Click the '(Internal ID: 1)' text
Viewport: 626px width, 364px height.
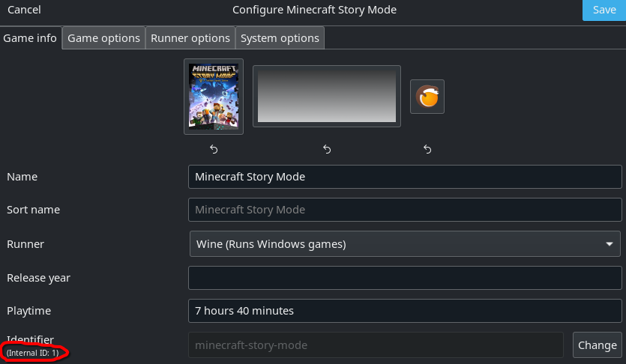pyautogui.click(x=33, y=353)
